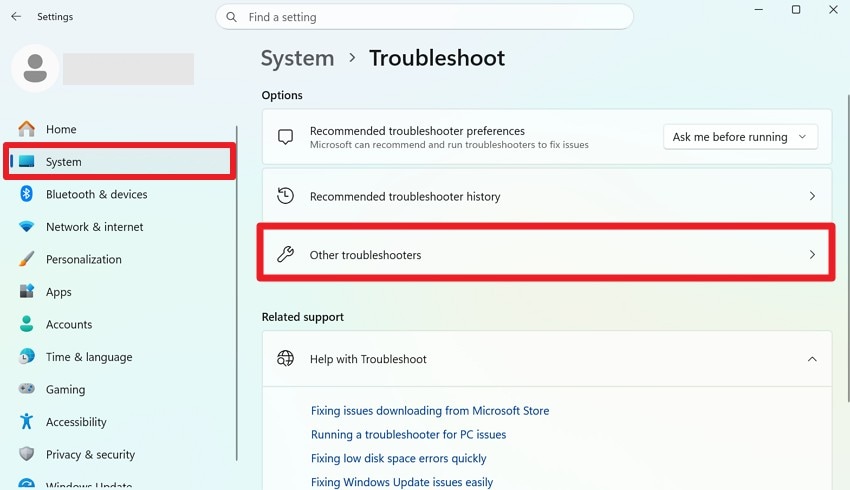Click the user account name placeholder

[128, 69]
